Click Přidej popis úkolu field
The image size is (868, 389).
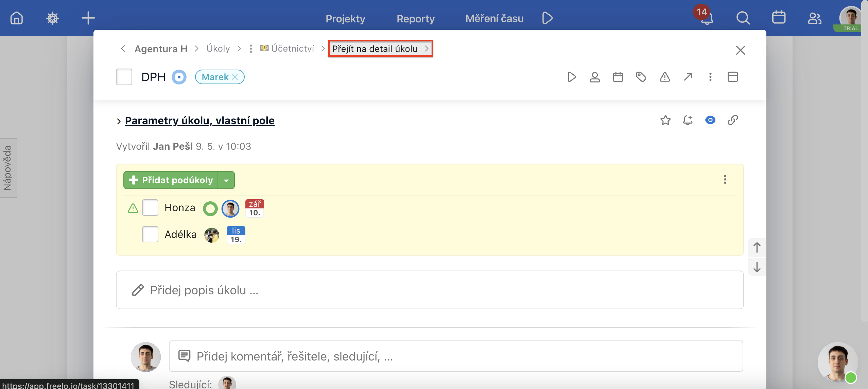430,290
